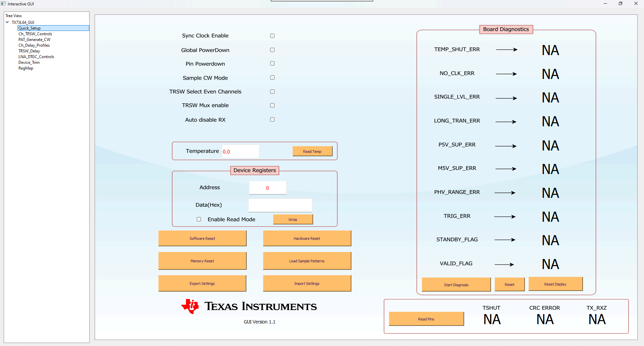Enable TRSW Mux enable
This screenshot has width=644, height=346.
click(272, 105)
